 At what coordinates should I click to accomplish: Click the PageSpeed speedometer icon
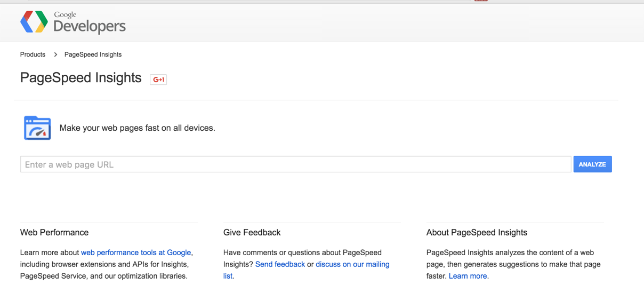[37, 128]
